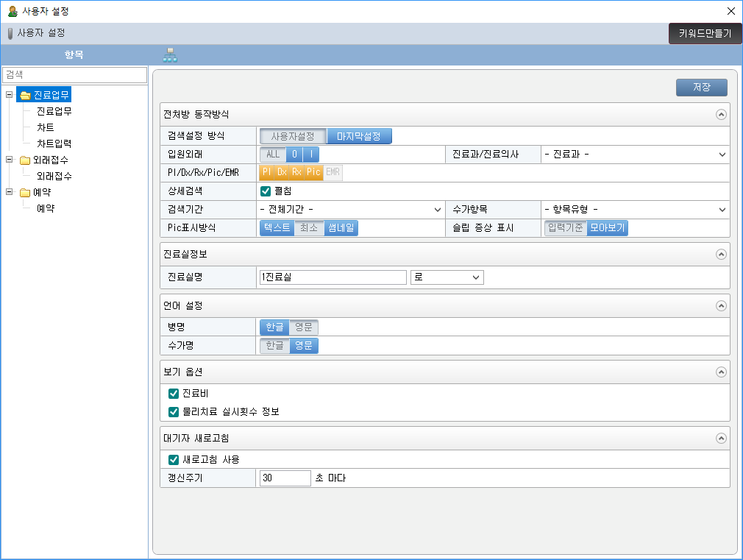
Task: Disable 새로고침 사용 checkbox
Action: tap(174, 460)
